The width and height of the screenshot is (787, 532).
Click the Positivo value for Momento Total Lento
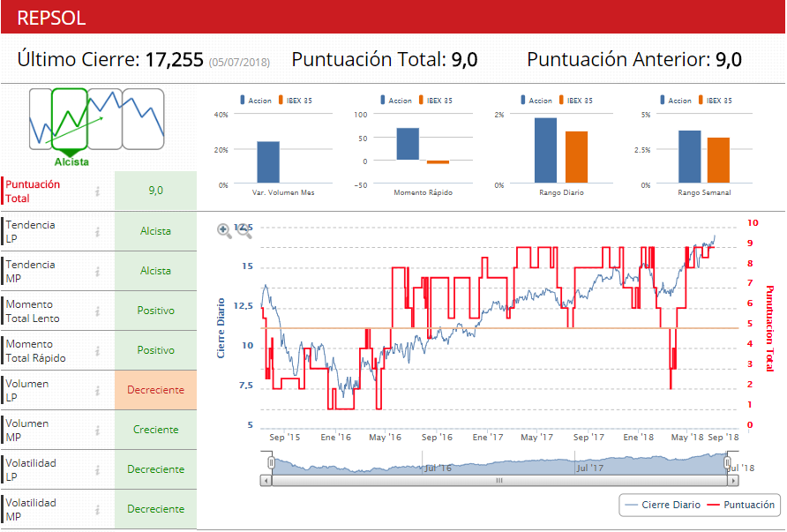155,311
